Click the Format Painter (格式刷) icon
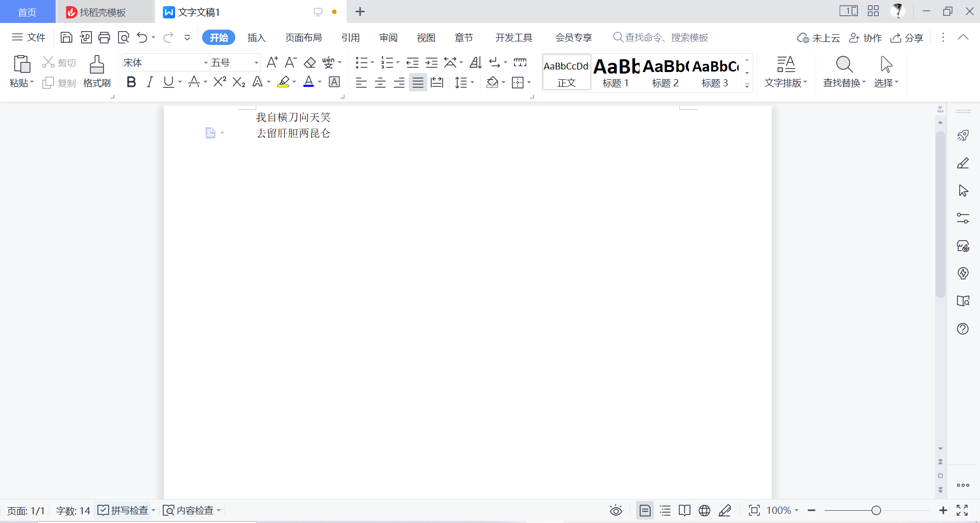The width and height of the screenshot is (980, 523). (x=96, y=71)
